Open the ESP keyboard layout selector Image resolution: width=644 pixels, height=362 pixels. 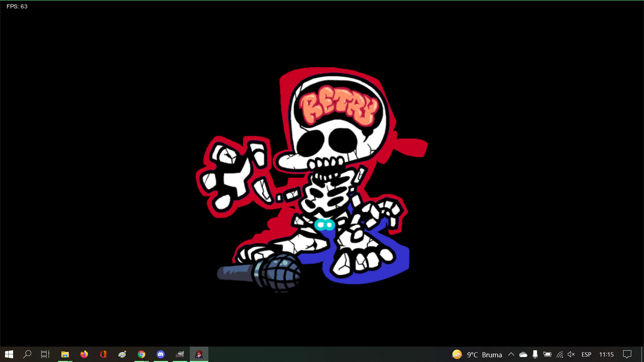point(587,354)
